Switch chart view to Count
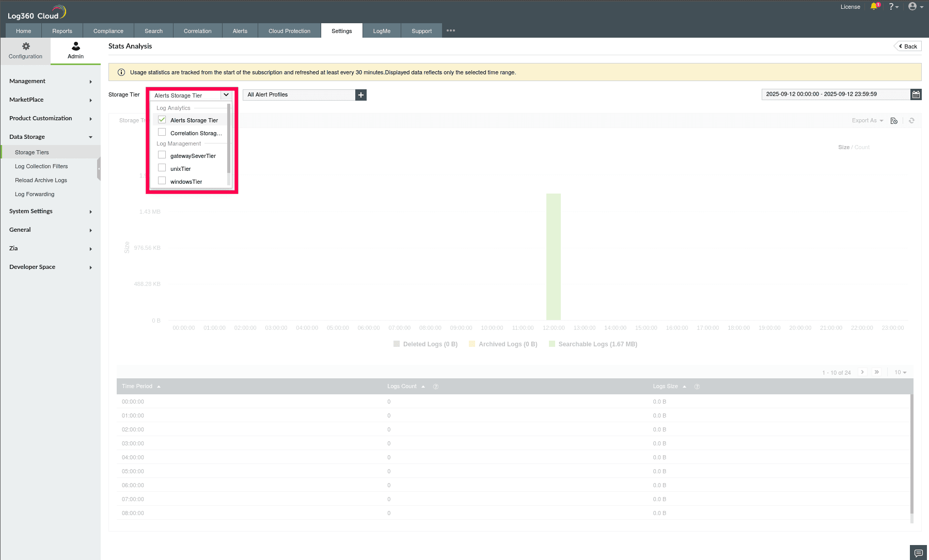The image size is (929, 560). coord(862,148)
